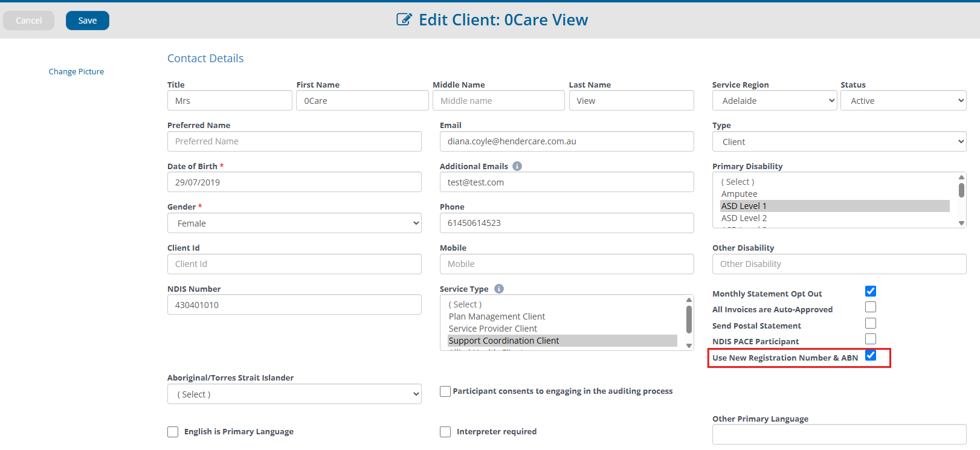Enable All Invoices are Auto-Approved
This screenshot has height=450, width=980.
click(x=871, y=307)
